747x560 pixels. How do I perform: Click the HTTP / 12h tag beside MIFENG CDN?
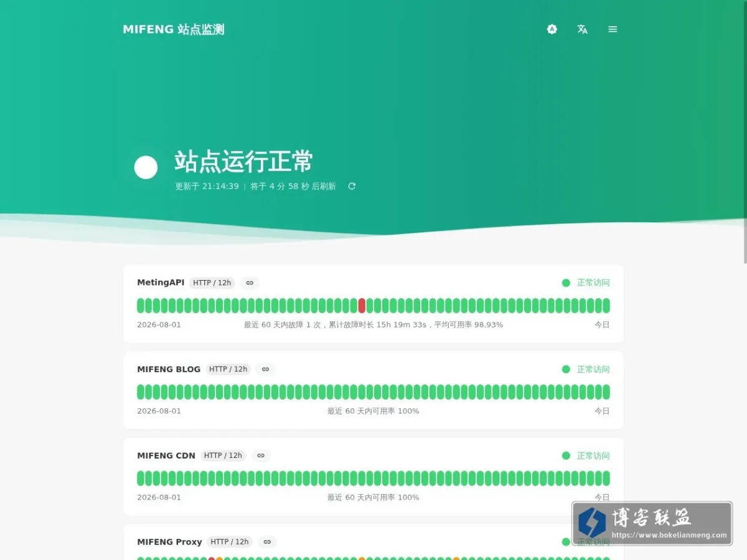pyautogui.click(x=223, y=455)
